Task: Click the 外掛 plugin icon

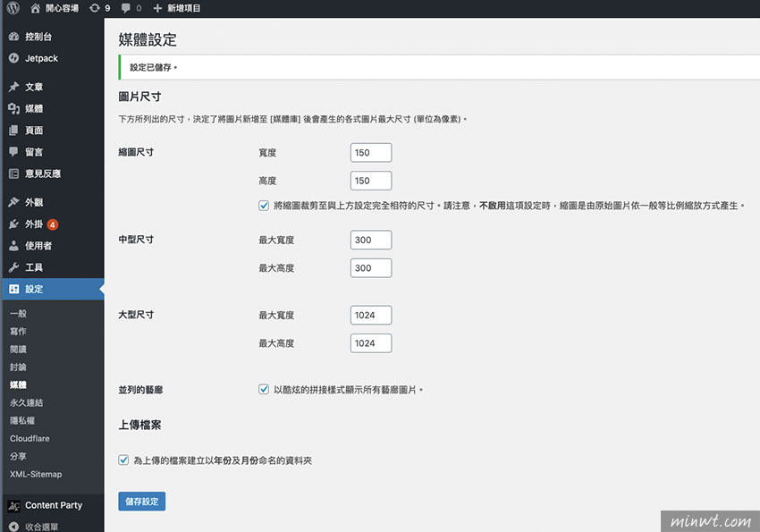Action: (x=13, y=224)
